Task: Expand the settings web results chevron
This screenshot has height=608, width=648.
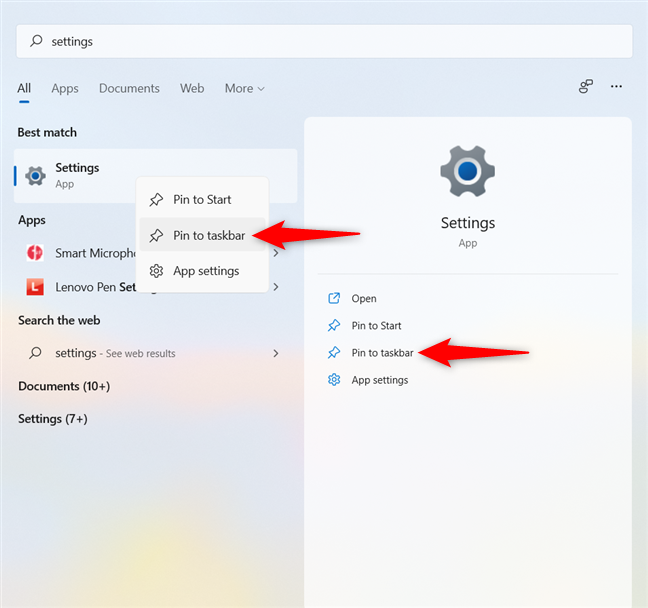Action: (x=276, y=353)
